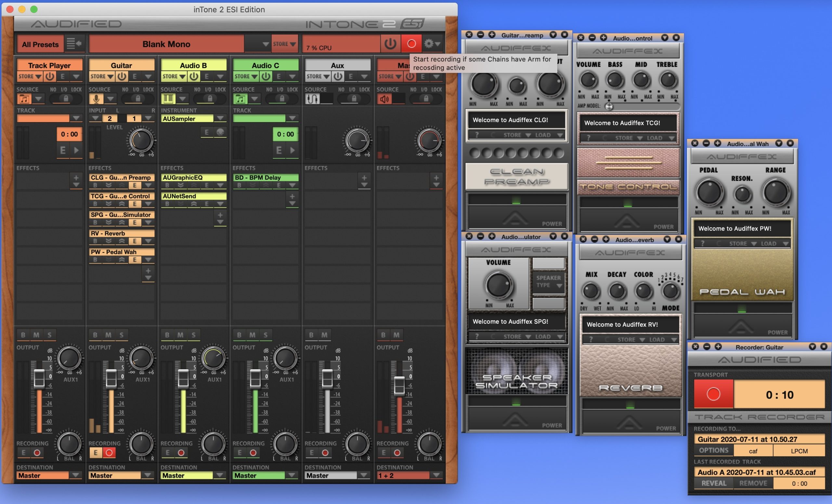Select the Track Player channel header

click(50, 65)
